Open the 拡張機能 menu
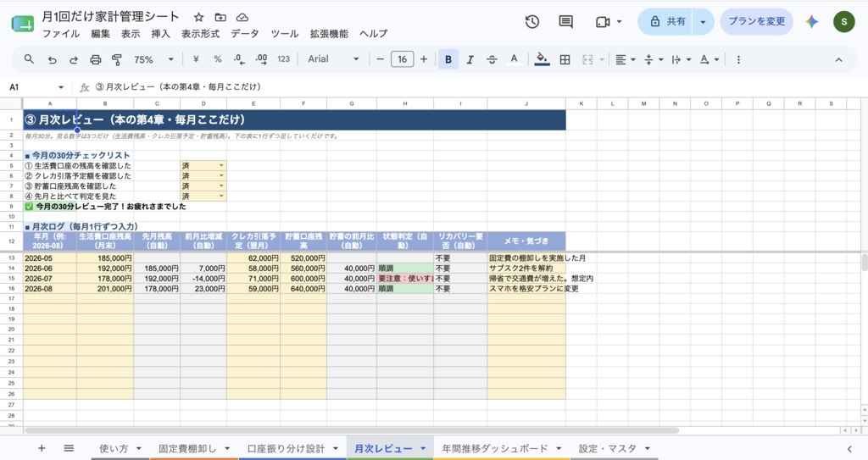This screenshot has height=460, width=868. point(329,34)
